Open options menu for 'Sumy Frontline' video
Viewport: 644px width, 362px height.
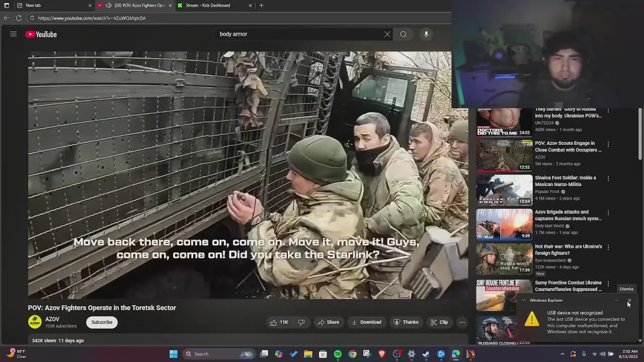(608, 284)
